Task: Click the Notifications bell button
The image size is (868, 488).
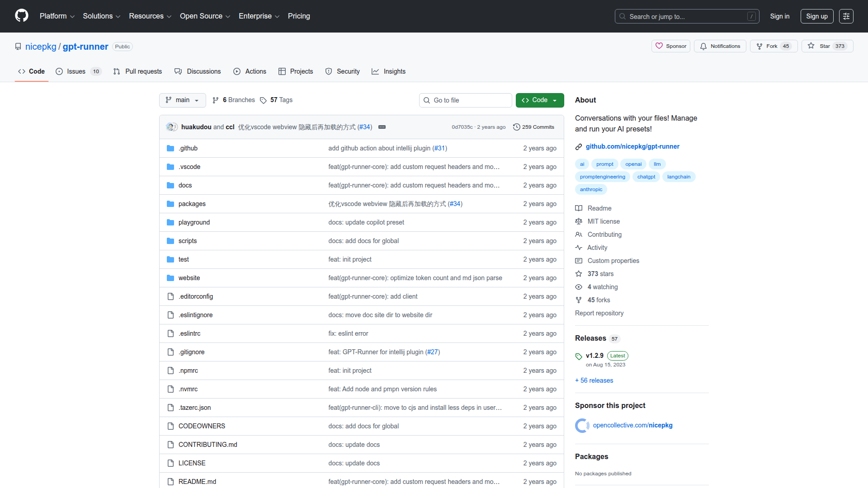Action: [x=720, y=46]
